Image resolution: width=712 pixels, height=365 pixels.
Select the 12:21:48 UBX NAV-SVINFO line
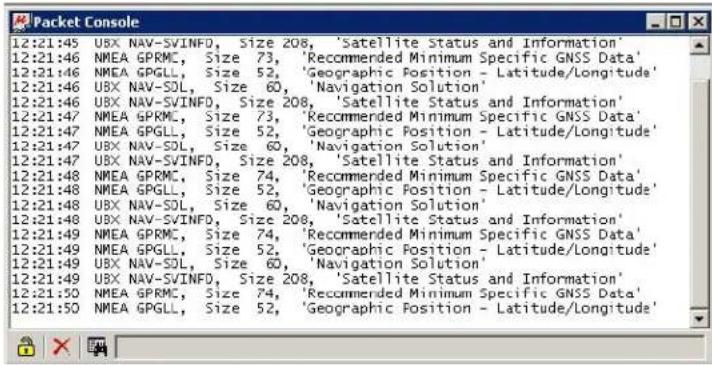tap(317, 220)
